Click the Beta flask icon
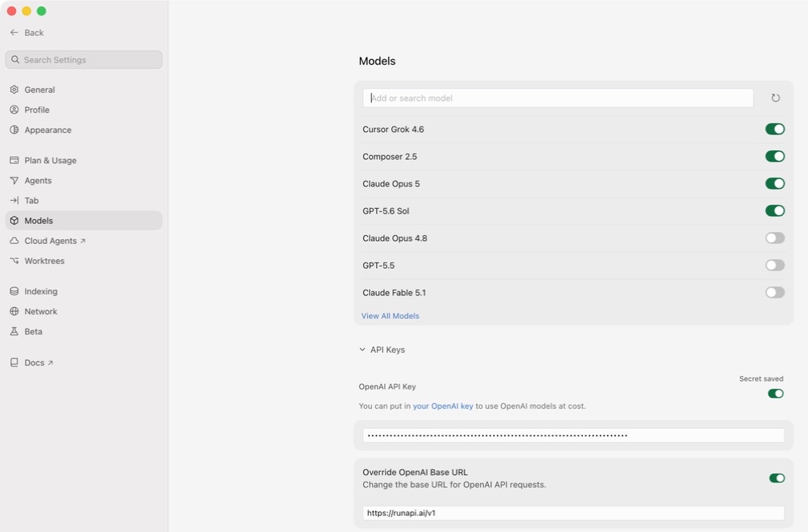 pyautogui.click(x=14, y=331)
